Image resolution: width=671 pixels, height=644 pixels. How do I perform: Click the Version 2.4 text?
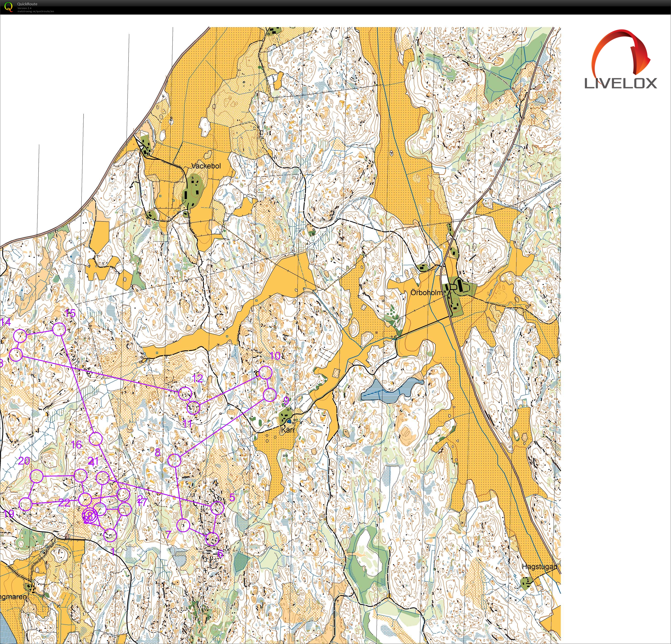coord(24,8)
